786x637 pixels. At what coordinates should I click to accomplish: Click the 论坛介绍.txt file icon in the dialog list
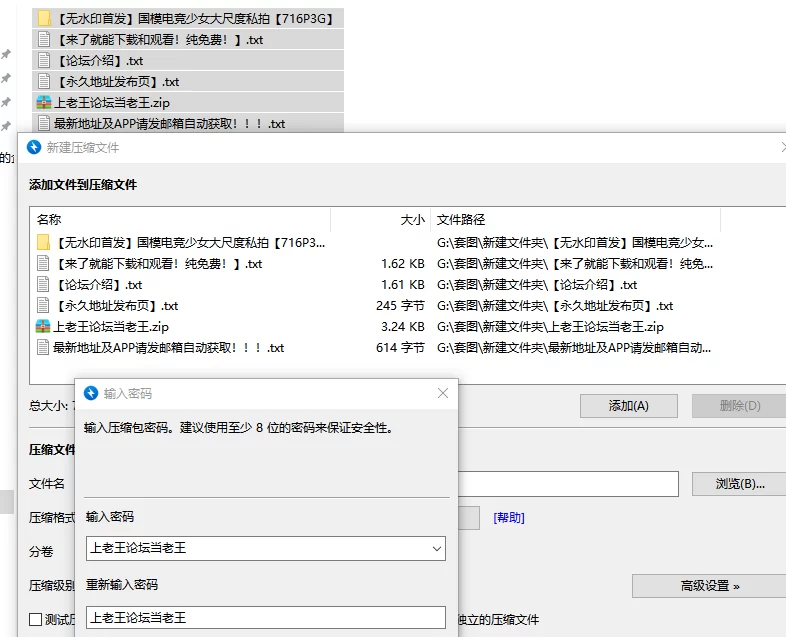pyautogui.click(x=44, y=285)
